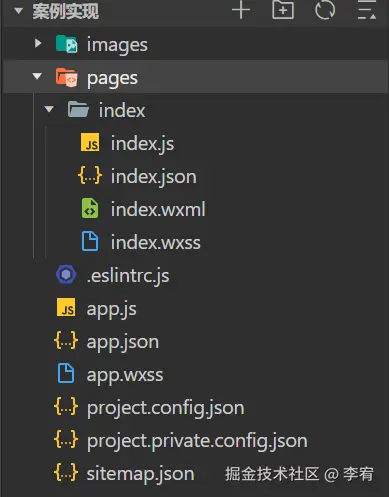389x497 pixels.
Task: Collapse the index folder arrow
Action: point(49,109)
